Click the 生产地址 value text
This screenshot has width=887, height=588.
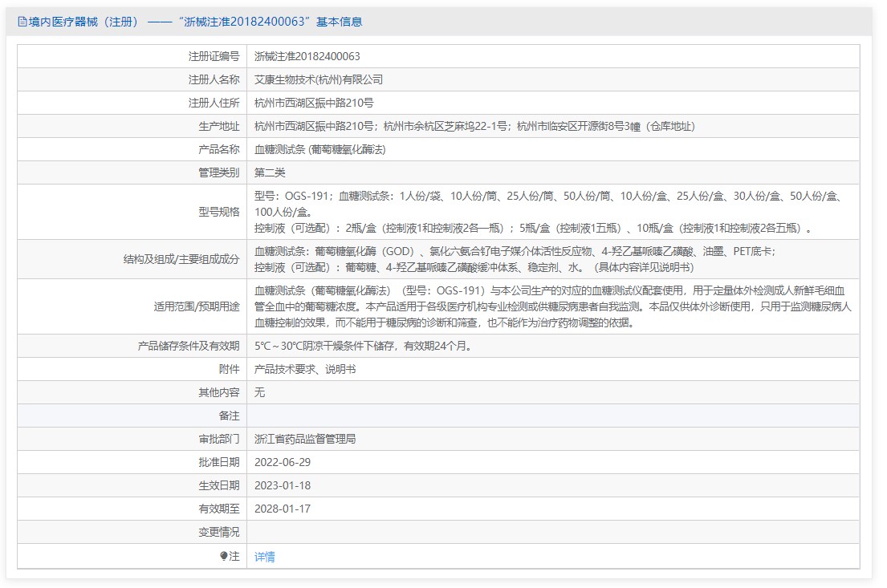(x=474, y=126)
